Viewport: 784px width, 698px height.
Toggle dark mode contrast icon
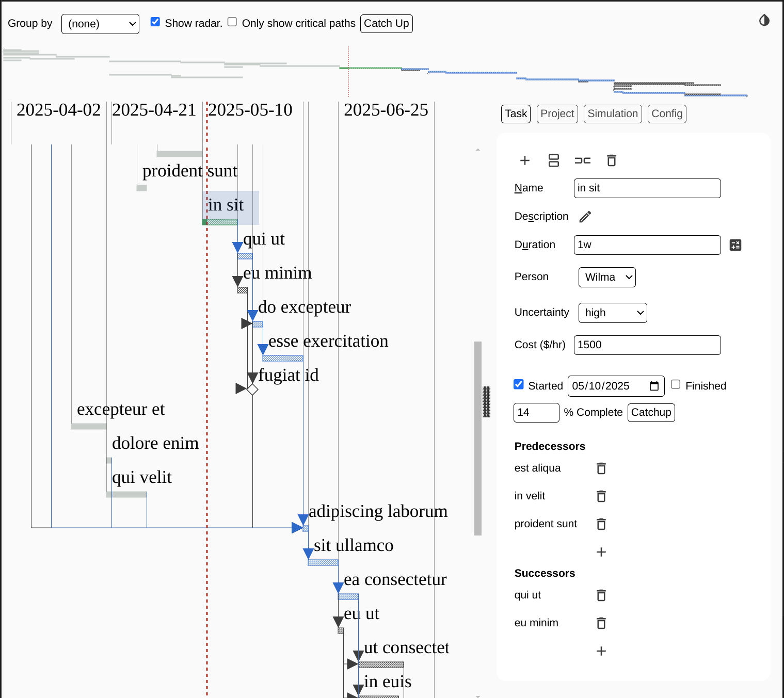pyautogui.click(x=764, y=20)
